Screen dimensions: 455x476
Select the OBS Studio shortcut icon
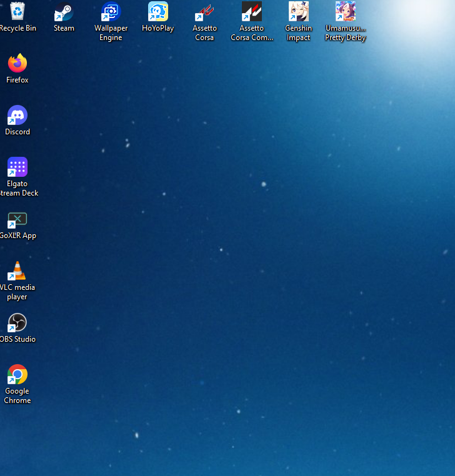click(x=17, y=322)
